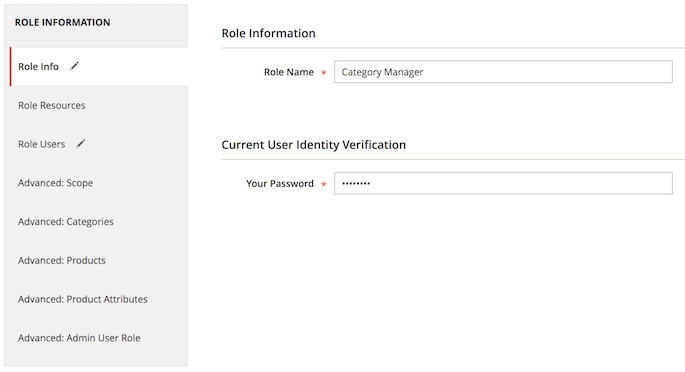This screenshot has width=685, height=372.
Task: Go to Advanced: Scope tab
Action: click(99, 183)
